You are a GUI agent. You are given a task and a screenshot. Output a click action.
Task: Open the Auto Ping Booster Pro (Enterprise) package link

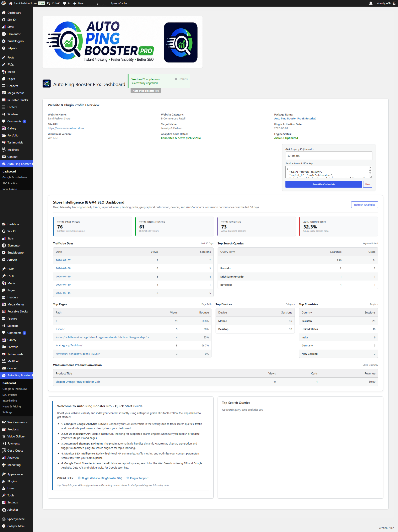pyautogui.click(x=295, y=118)
